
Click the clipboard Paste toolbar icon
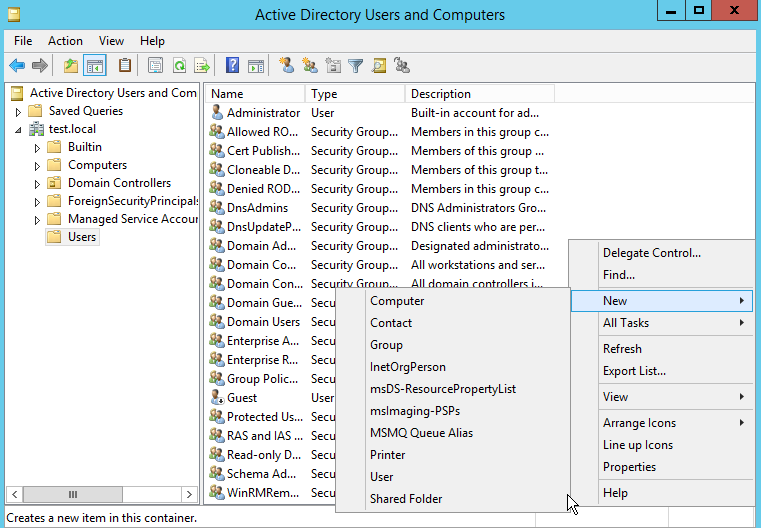125,66
